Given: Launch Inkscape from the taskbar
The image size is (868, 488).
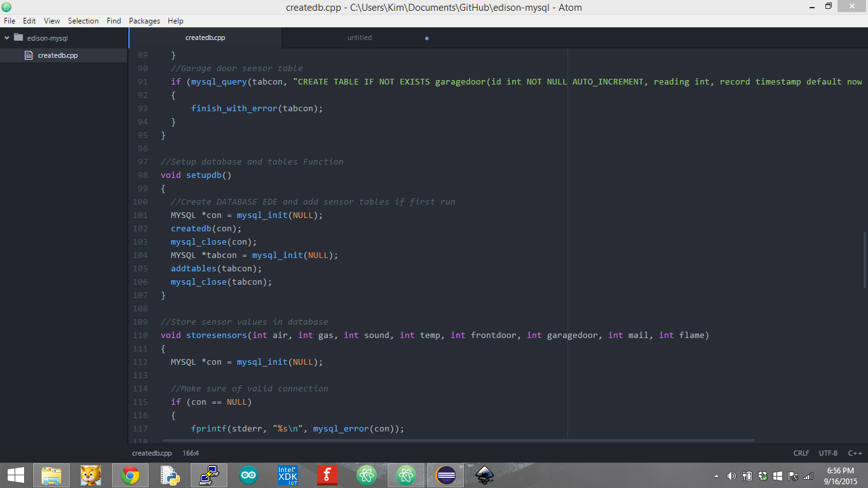Looking at the screenshot, I should click(485, 475).
